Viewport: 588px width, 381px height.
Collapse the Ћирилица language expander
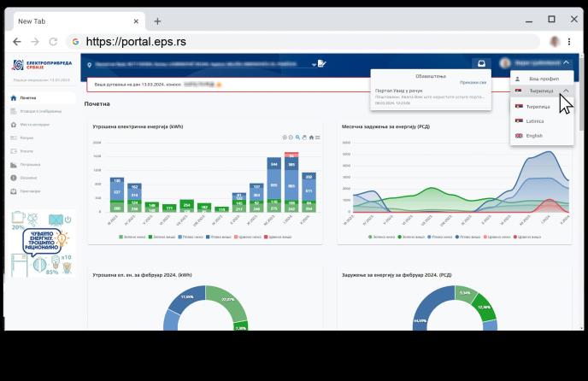(x=566, y=91)
